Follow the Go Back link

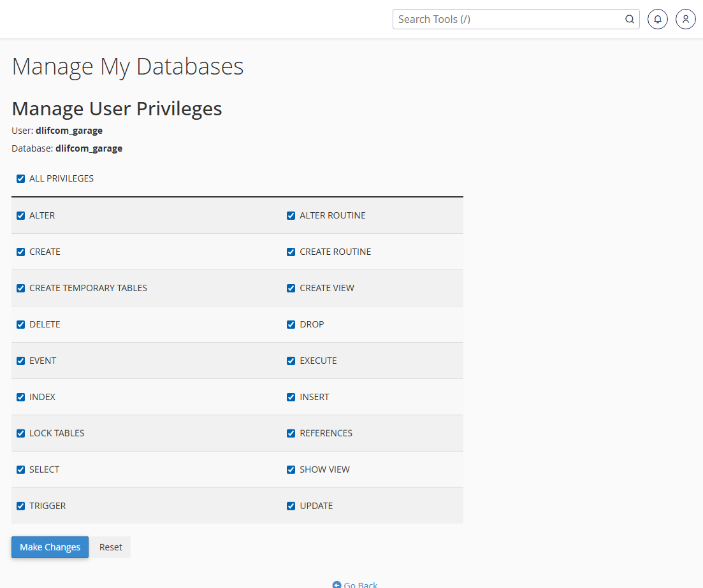tap(361, 584)
